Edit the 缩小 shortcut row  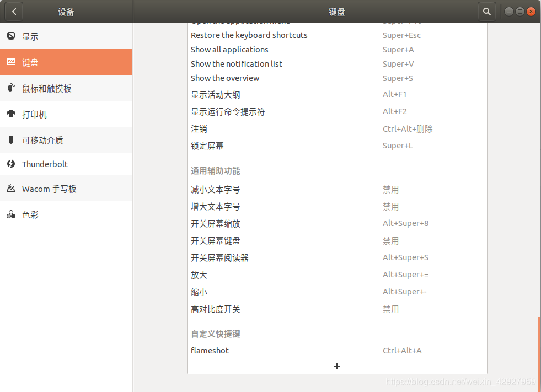tap(337, 292)
